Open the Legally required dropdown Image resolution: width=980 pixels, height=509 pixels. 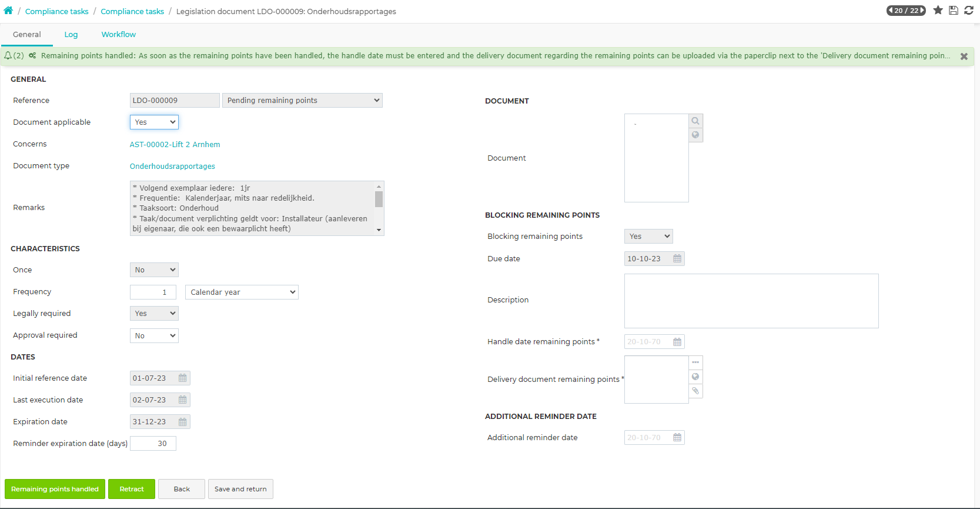point(154,314)
